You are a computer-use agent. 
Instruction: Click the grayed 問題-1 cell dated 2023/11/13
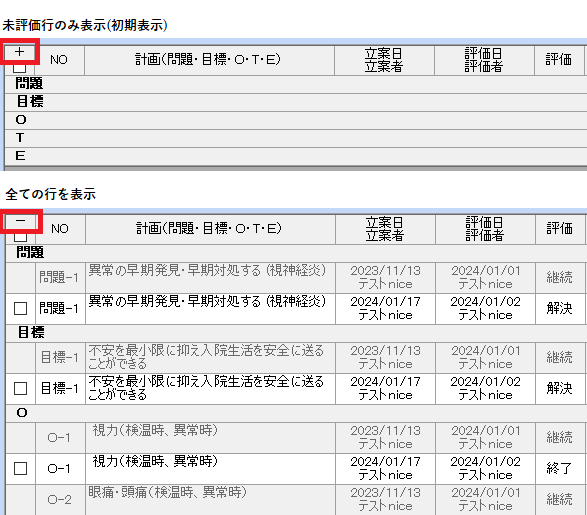tap(60, 278)
